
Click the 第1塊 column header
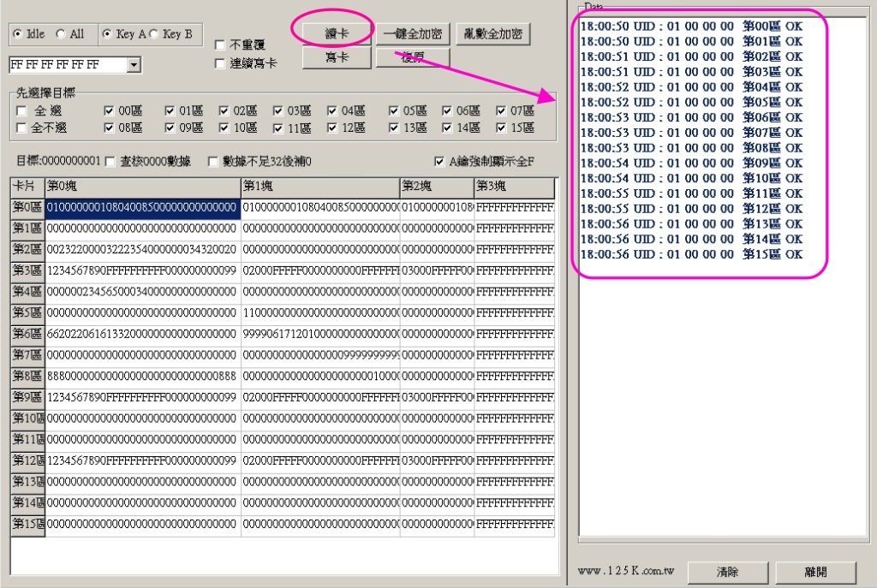319,186
